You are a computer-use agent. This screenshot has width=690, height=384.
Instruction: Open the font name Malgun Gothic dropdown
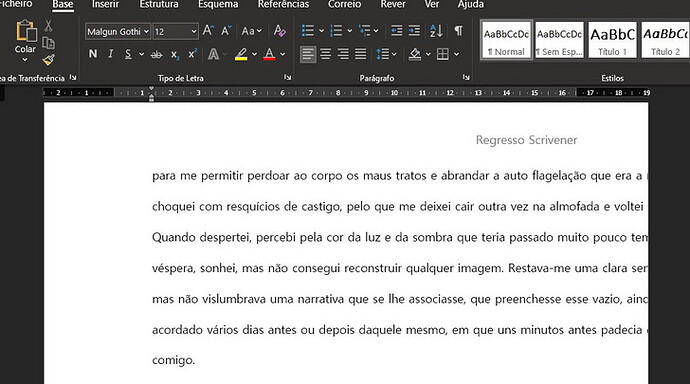146,32
